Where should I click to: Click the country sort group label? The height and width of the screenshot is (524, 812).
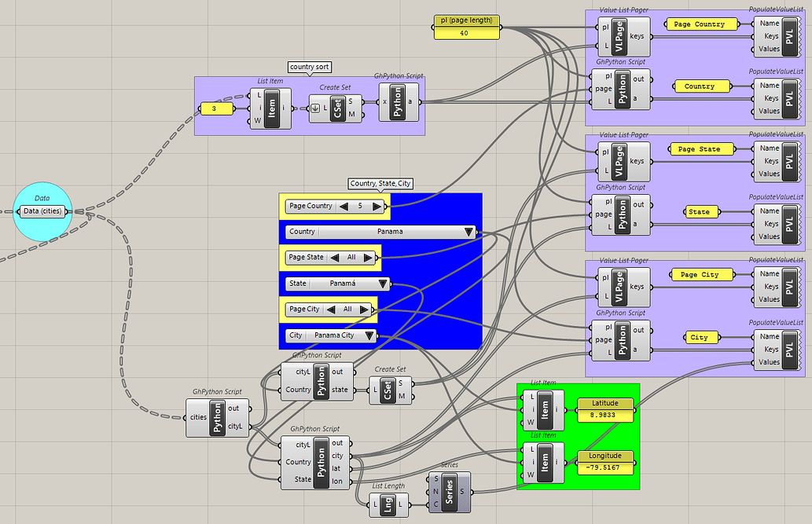[309, 67]
